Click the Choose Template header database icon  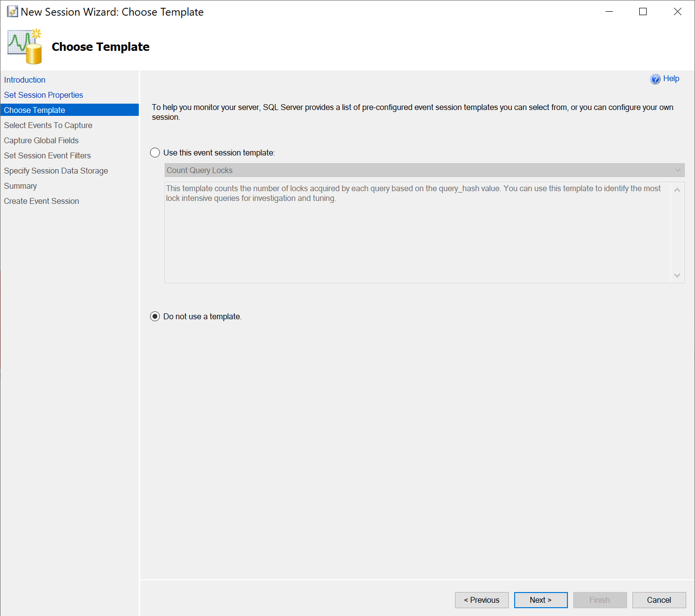click(x=25, y=46)
